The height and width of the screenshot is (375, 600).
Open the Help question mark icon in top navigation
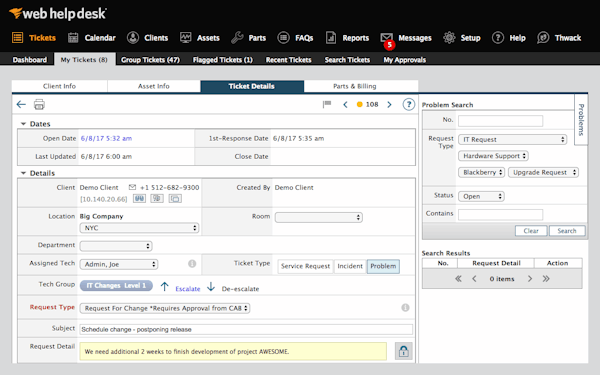coord(498,38)
